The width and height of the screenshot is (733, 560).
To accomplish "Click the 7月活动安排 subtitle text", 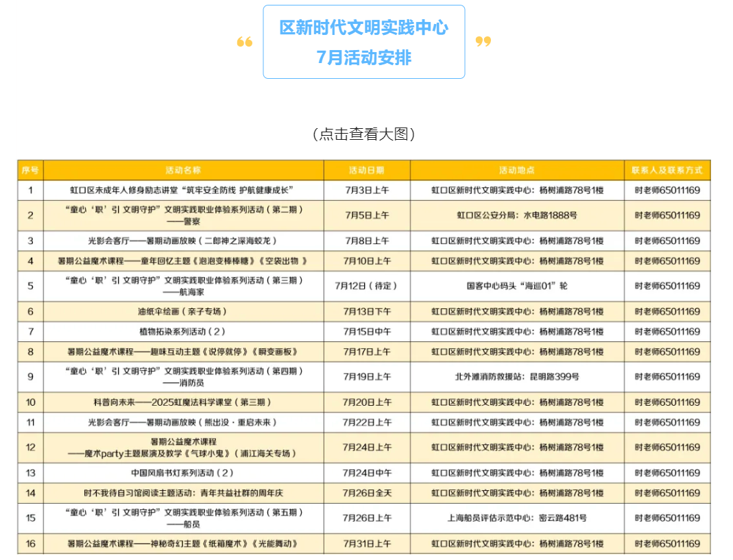I will coord(363,58).
